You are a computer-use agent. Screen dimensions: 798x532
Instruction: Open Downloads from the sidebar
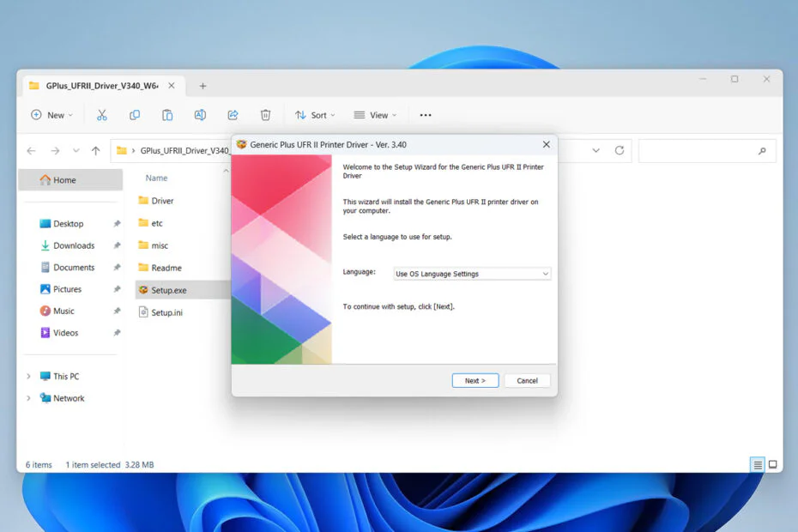click(72, 245)
